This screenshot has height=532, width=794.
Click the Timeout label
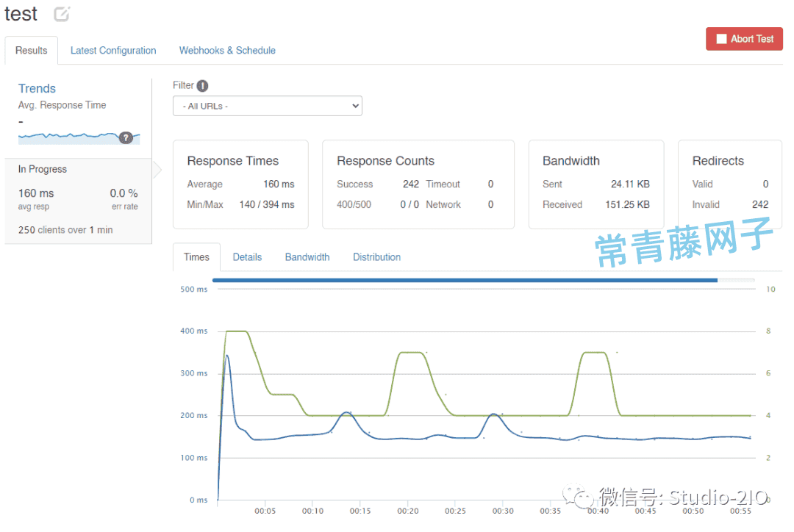[x=443, y=184]
